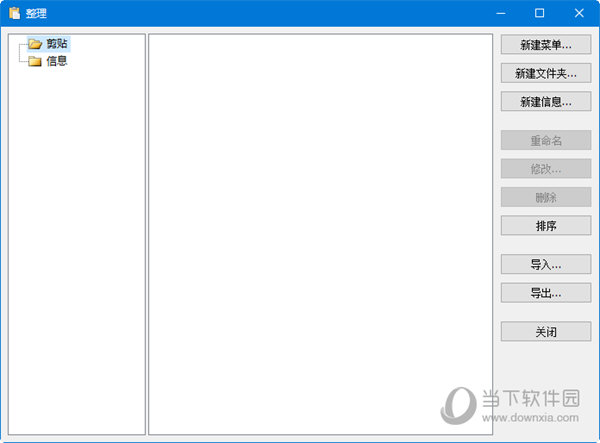Click the 新建文件夹... button
The image size is (600, 443).
coord(546,73)
